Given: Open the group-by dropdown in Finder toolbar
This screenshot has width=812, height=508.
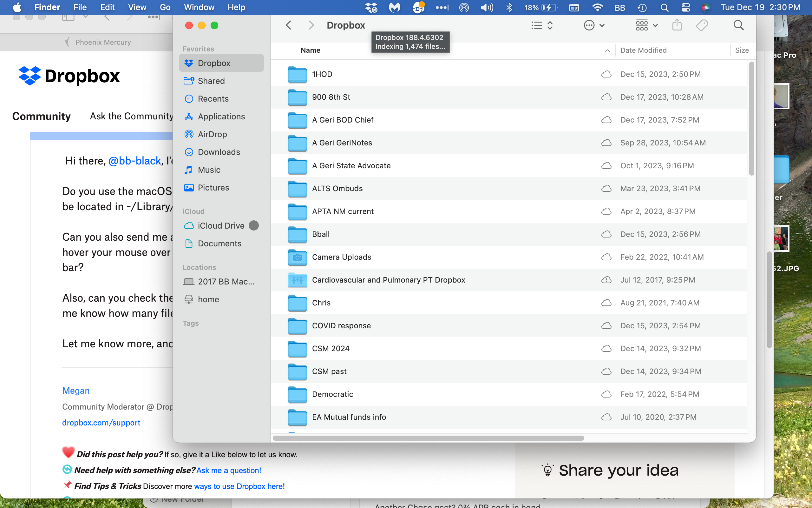Looking at the screenshot, I should click(646, 25).
